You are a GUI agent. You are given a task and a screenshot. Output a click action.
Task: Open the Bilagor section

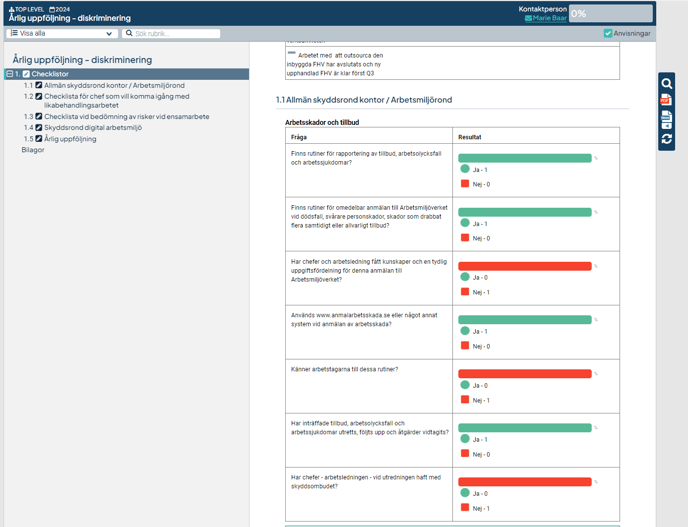(x=33, y=150)
